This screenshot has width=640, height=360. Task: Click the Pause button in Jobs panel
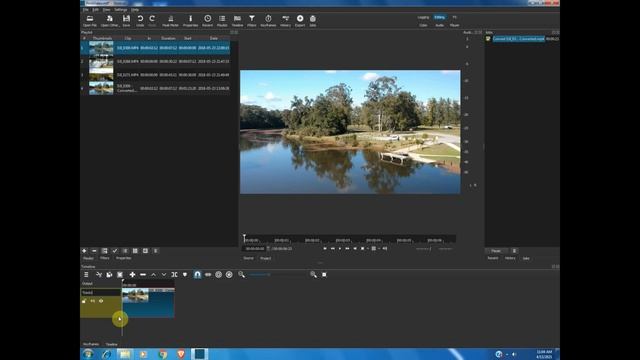(496, 251)
